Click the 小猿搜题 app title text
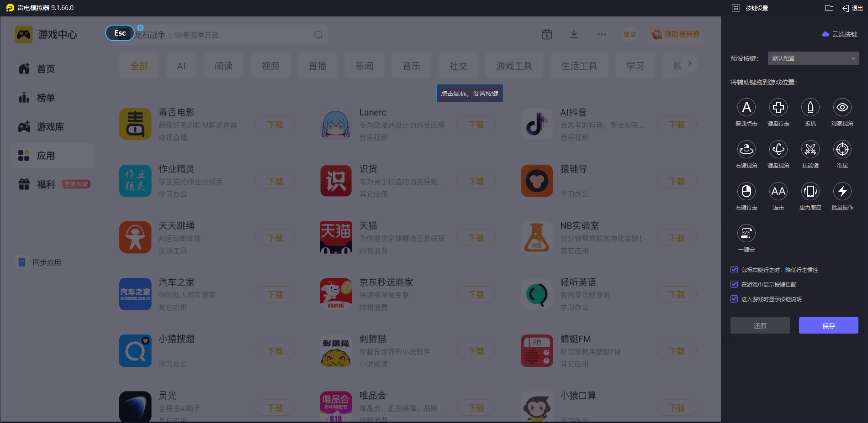Screen dimensions: 868x423 point(177,339)
